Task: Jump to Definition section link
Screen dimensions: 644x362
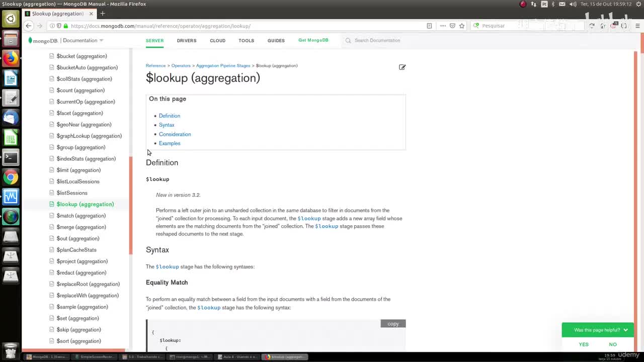Action: coord(169,116)
